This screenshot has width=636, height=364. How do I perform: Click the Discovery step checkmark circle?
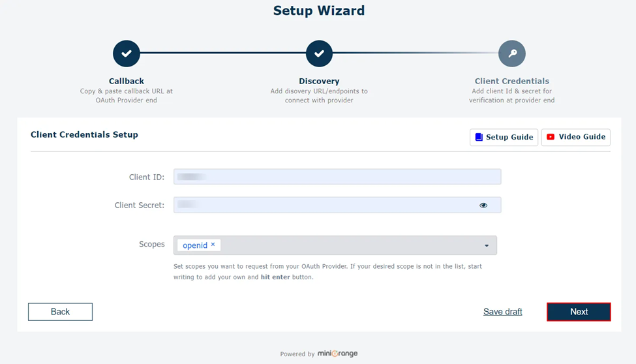point(319,53)
